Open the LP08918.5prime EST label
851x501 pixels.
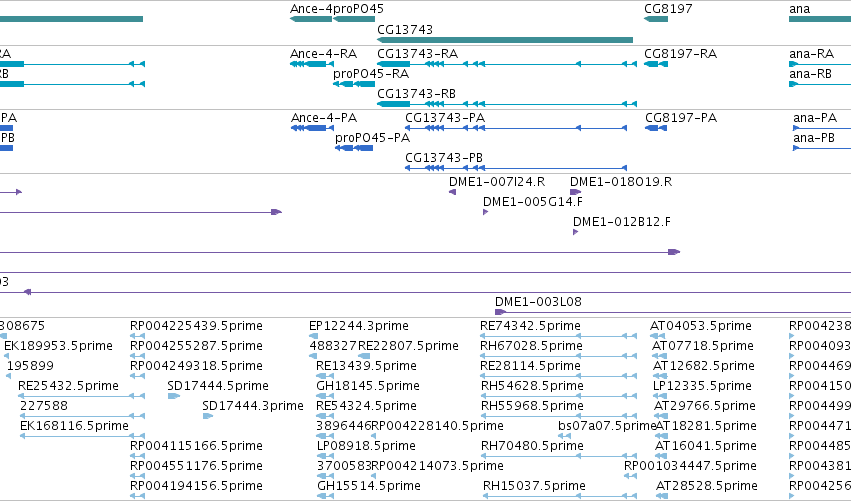[366, 446]
